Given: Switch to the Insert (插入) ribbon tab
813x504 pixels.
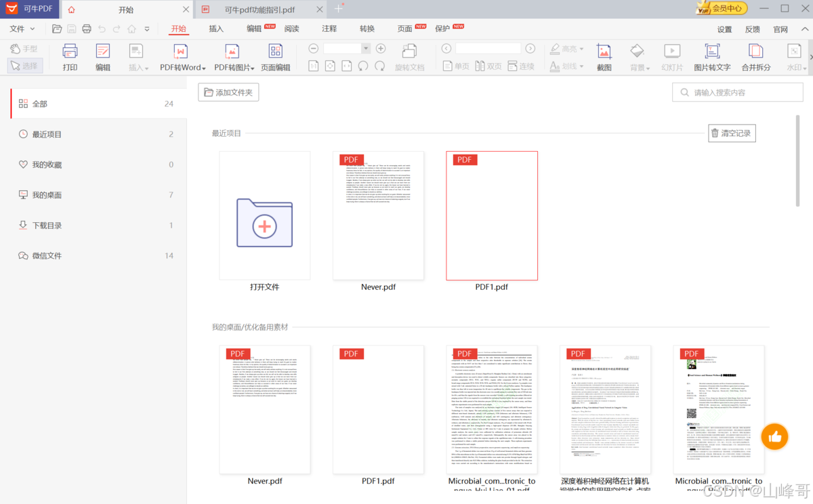Looking at the screenshot, I should point(216,29).
